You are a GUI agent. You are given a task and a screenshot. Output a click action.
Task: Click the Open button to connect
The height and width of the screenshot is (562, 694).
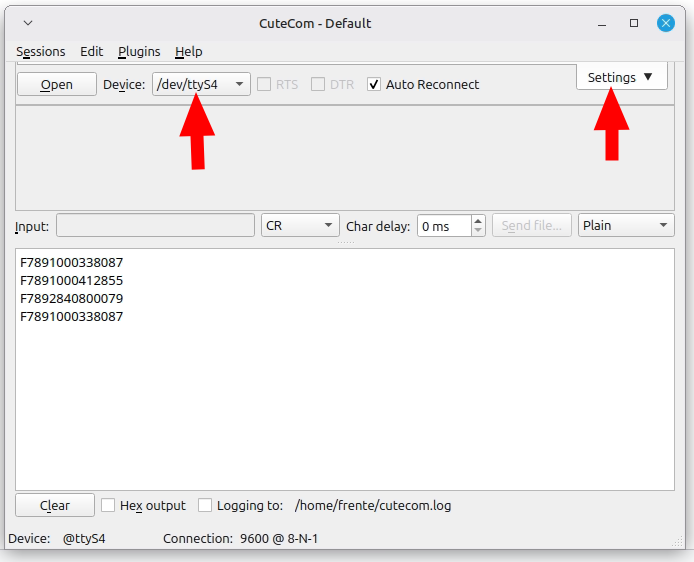(x=57, y=84)
